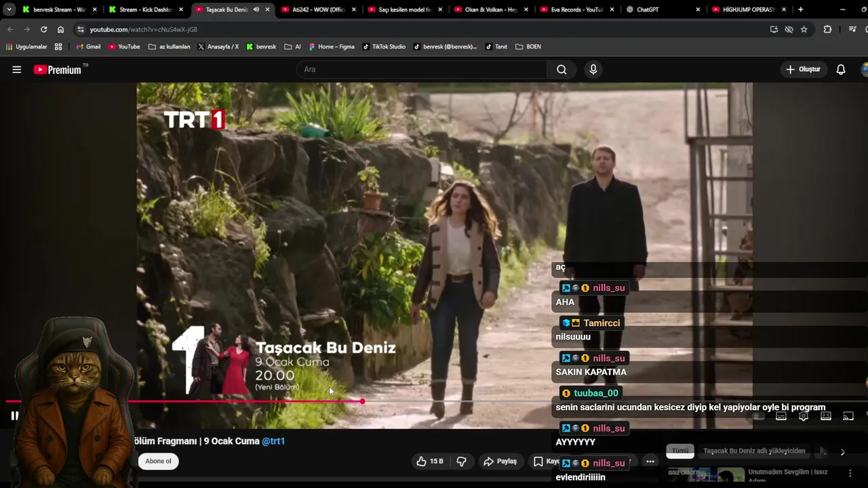This screenshot has height=488, width=868.
Task: Show more filter chips with the right chevron
Action: click(x=842, y=452)
